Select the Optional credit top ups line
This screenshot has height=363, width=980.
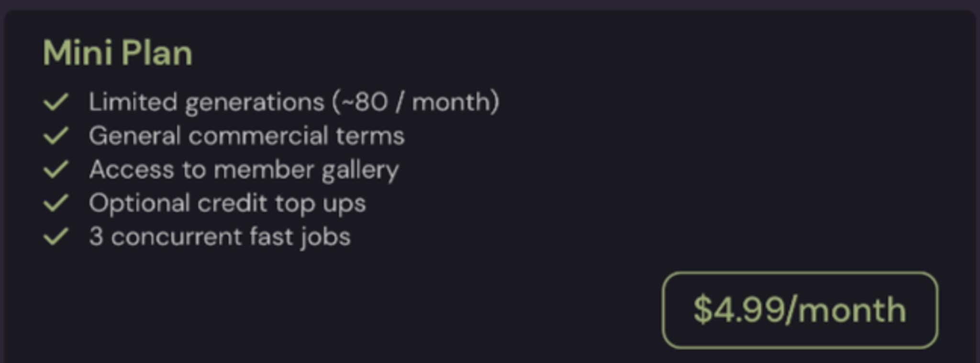click(x=227, y=204)
